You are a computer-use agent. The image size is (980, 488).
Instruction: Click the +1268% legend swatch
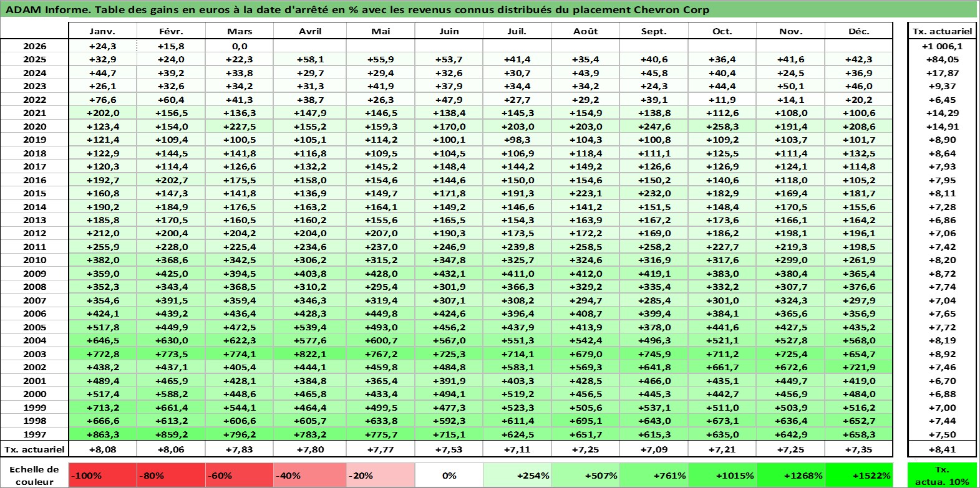coord(790,476)
